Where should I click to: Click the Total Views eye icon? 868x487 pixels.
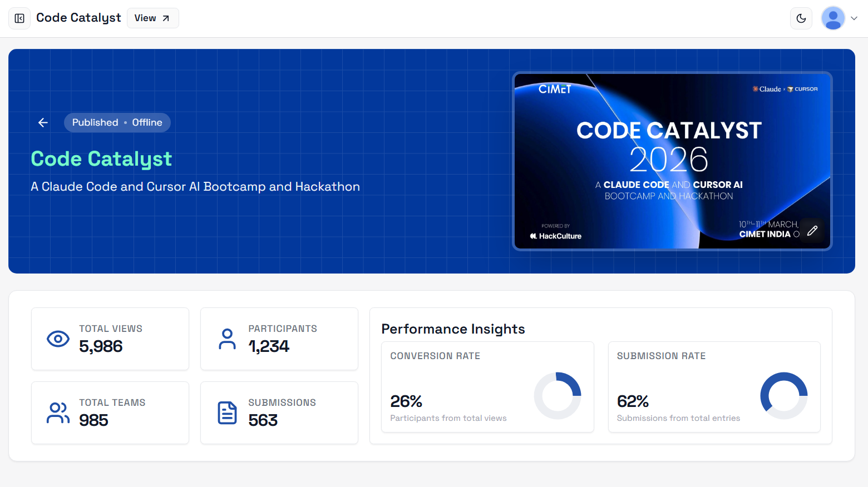point(58,339)
